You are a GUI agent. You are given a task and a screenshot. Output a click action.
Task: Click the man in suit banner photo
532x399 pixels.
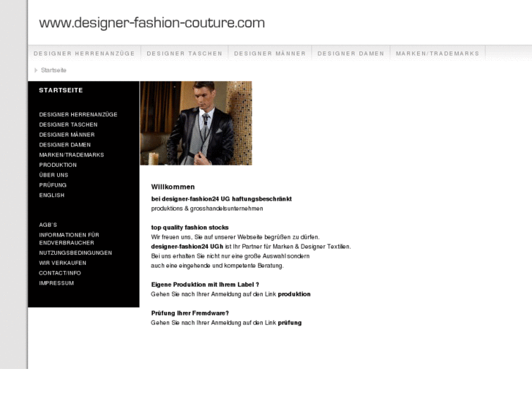(x=196, y=123)
